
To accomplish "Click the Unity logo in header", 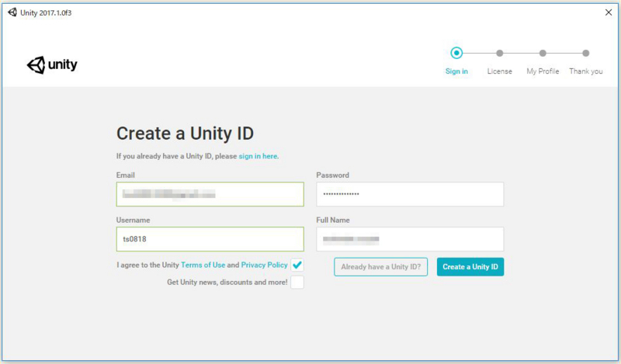I will tap(52, 65).
